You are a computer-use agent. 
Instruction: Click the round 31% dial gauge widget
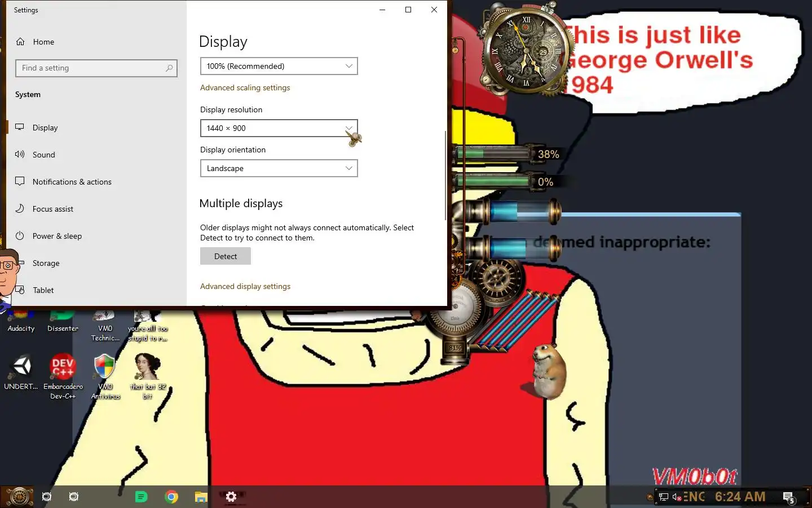(455, 309)
